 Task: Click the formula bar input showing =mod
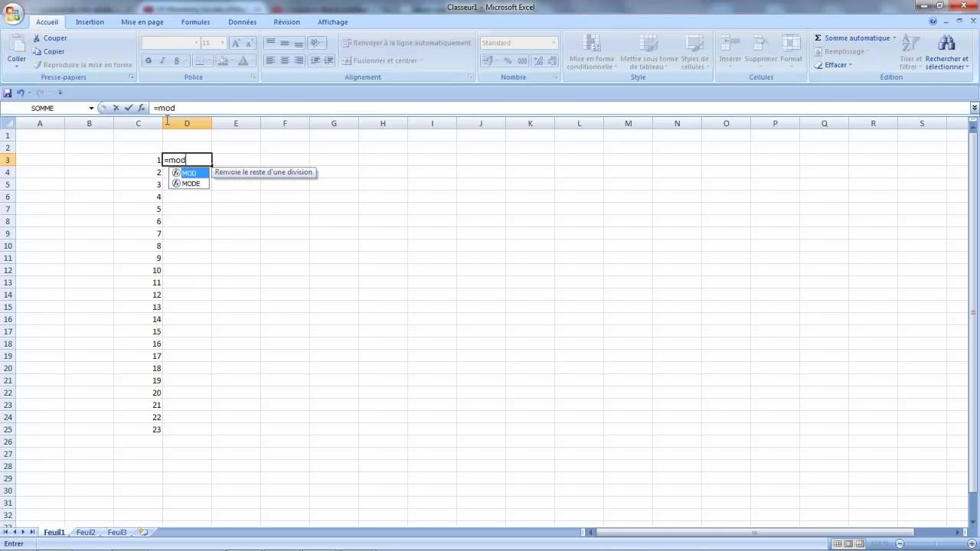pos(559,108)
